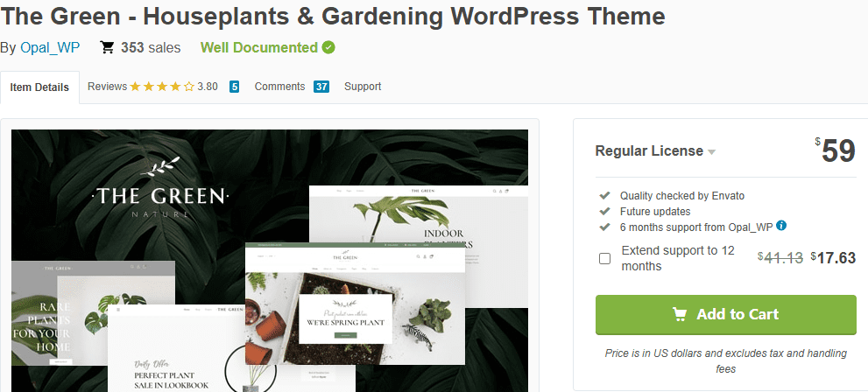Add the theme to cart

point(726,315)
